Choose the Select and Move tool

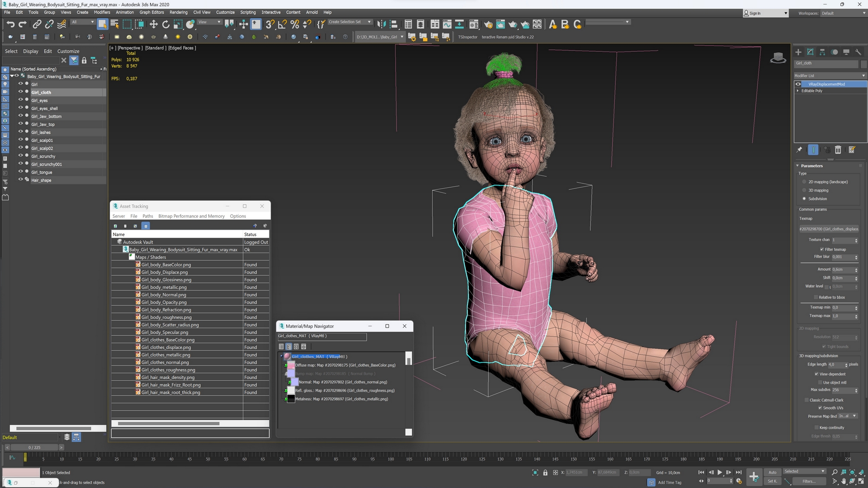click(x=154, y=24)
